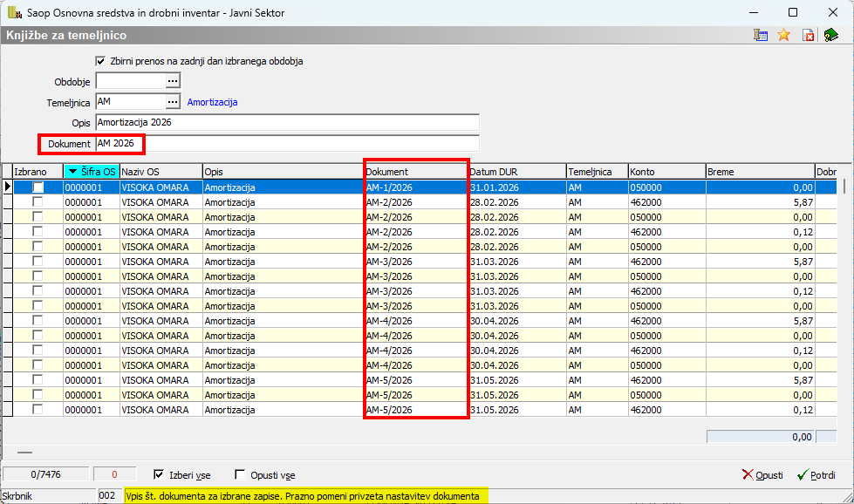Click the green checkmark icon on Potrdi
The width and height of the screenshot is (854, 504).
(803, 475)
